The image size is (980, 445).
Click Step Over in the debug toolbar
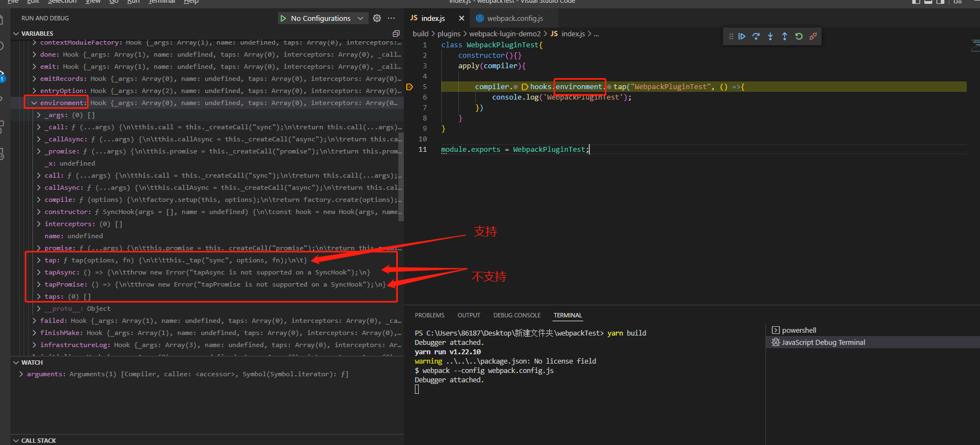click(756, 36)
